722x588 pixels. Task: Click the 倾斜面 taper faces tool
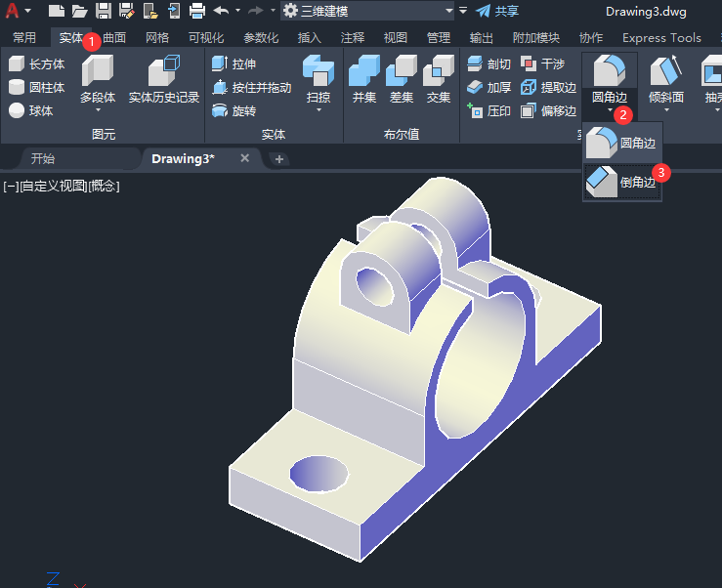coord(666,78)
